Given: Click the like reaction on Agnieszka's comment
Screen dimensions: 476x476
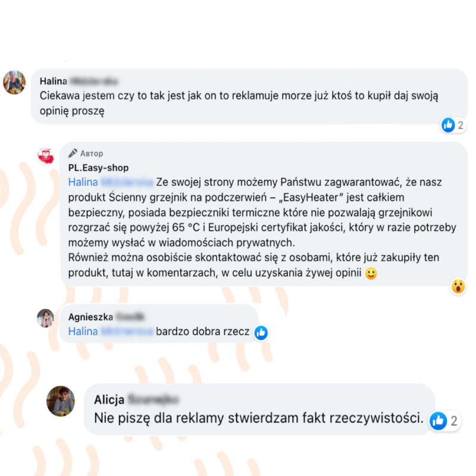Looking at the screenshot, I should [261, 333].
